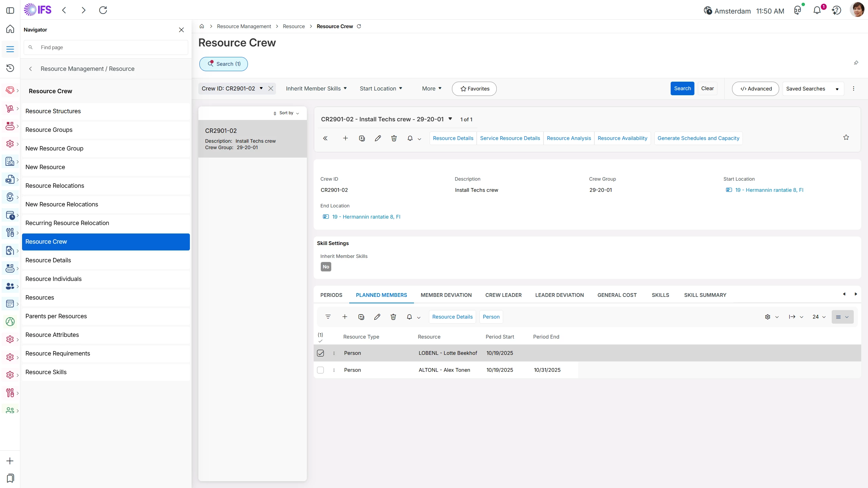The width and height of the screenshot is (868, 488).
Task: Click the bookmark icon at the sidebar bottom
Action: (10, 478)
